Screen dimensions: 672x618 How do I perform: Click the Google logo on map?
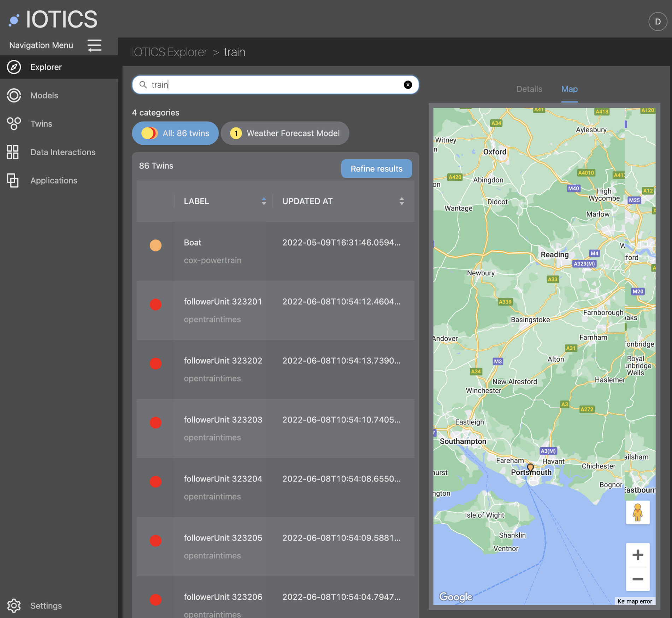point(455,597)
